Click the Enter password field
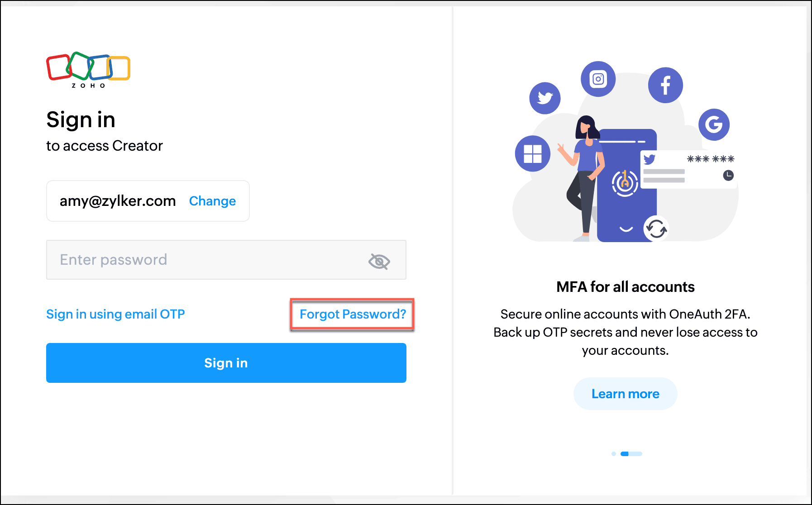Viewport: 812px width, 505px height. click(208, 260)
